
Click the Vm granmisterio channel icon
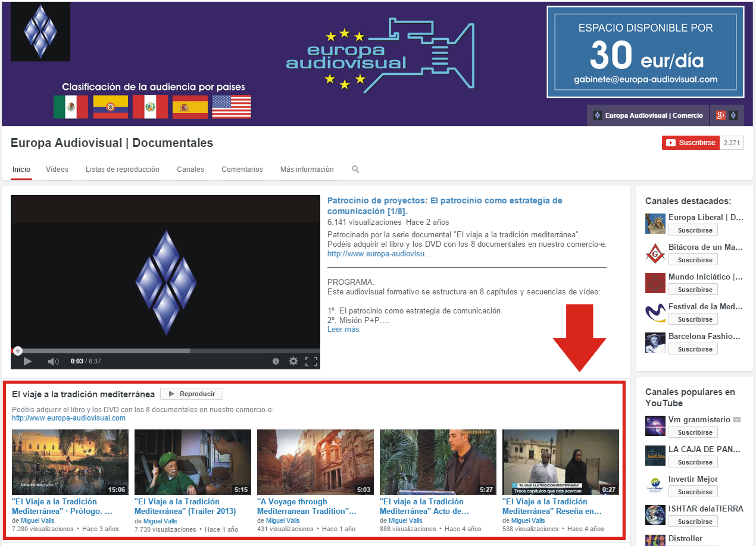[x=655, y=426]
